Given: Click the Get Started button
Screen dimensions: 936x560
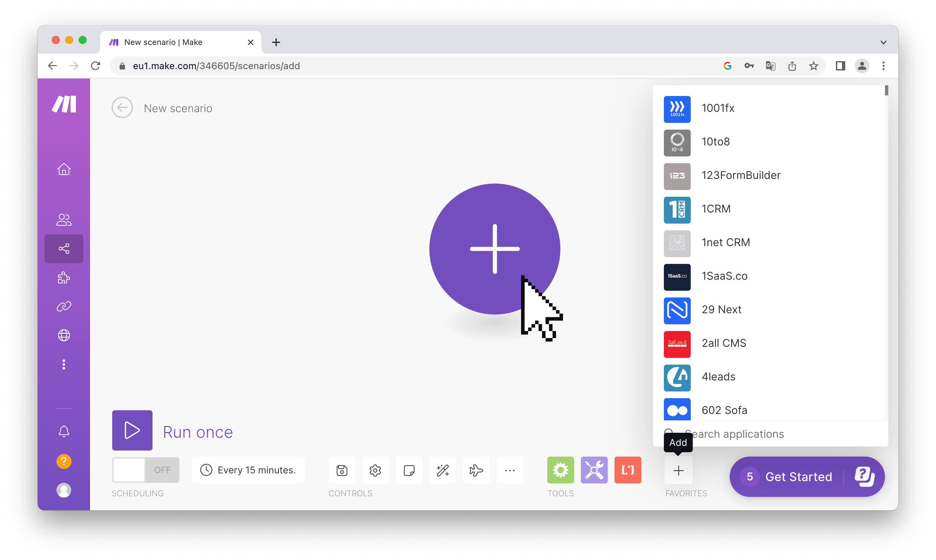Looking at the screenshot, I should 798,477.
